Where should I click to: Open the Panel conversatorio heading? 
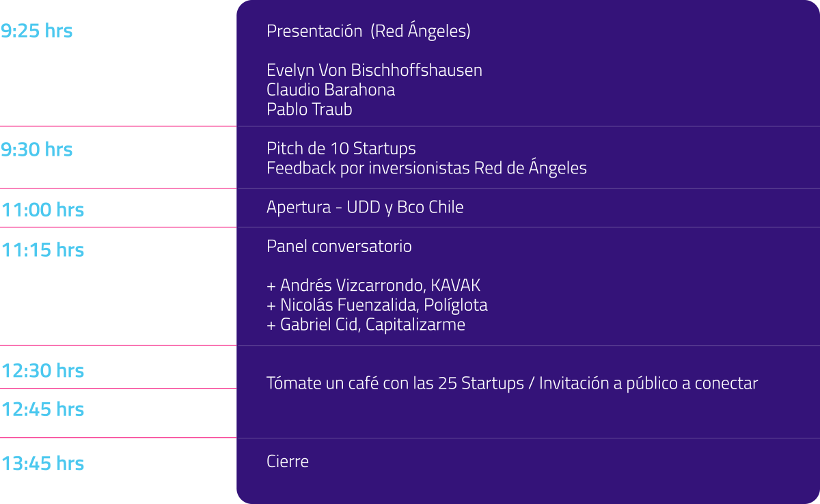[339, 247]
